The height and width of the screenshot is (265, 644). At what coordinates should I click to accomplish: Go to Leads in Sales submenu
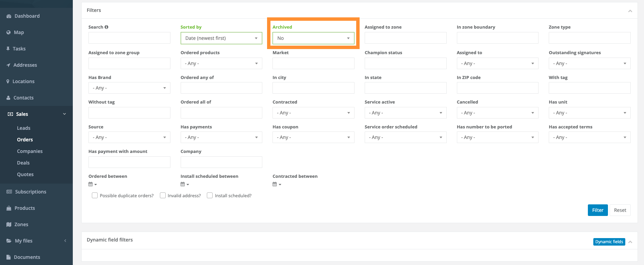click(x=24, y=128)
